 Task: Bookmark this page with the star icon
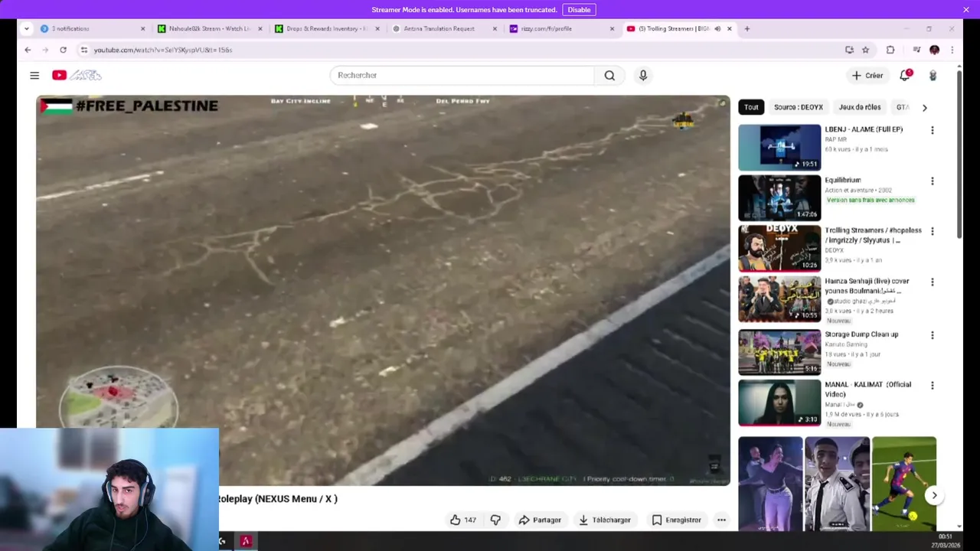(x=866, y=50)
